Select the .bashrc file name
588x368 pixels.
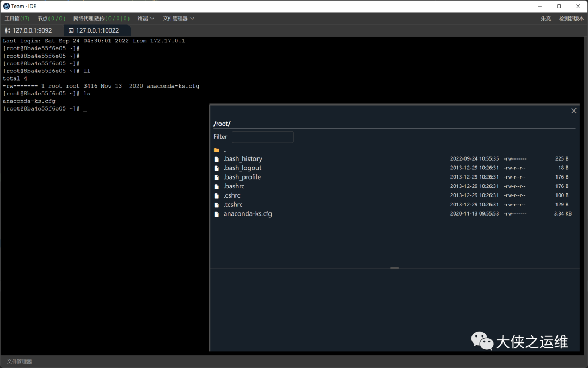(x=234, y=186)
